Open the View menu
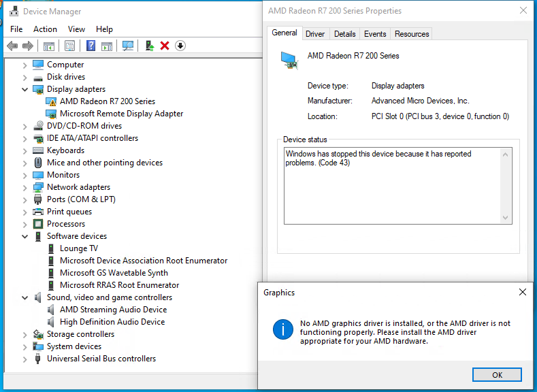This screenshot has height=392, width=537. [76, 29]
